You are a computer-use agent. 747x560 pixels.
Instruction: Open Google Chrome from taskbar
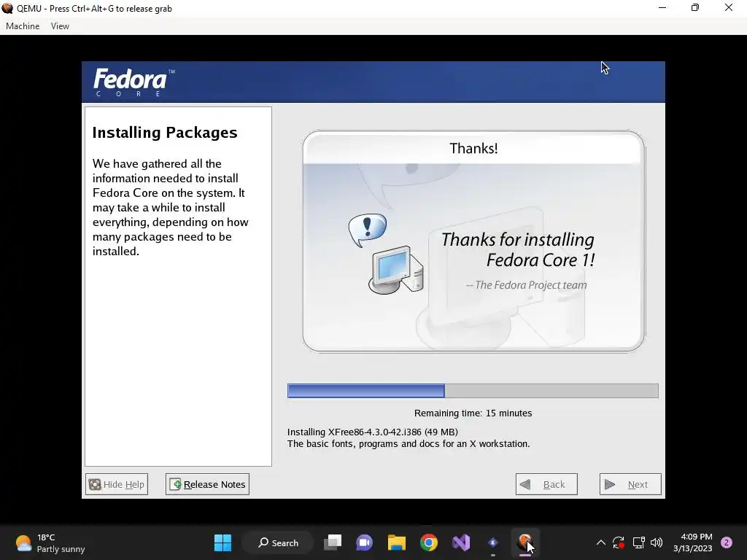[x=429, y=542]
